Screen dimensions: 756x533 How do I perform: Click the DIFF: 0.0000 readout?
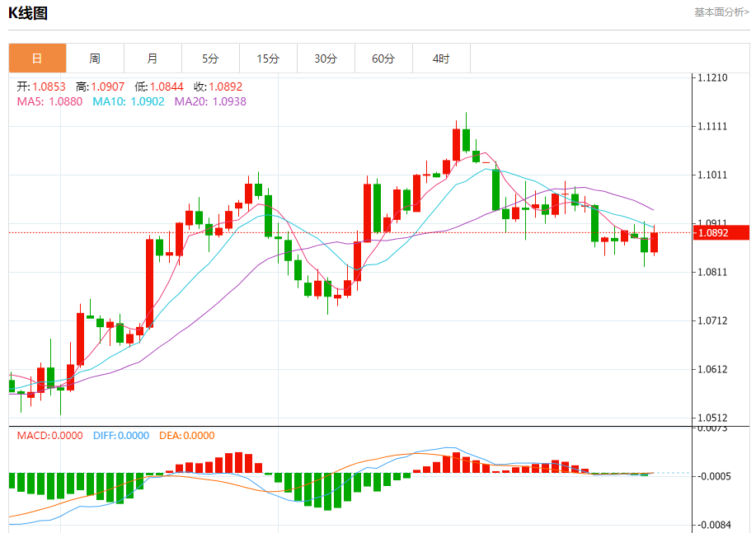120,436
